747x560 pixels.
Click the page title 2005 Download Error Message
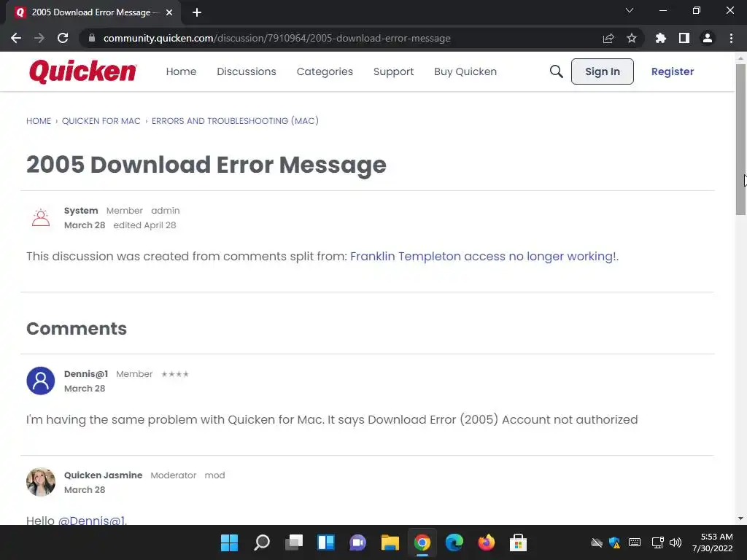[x=206, y=165]
